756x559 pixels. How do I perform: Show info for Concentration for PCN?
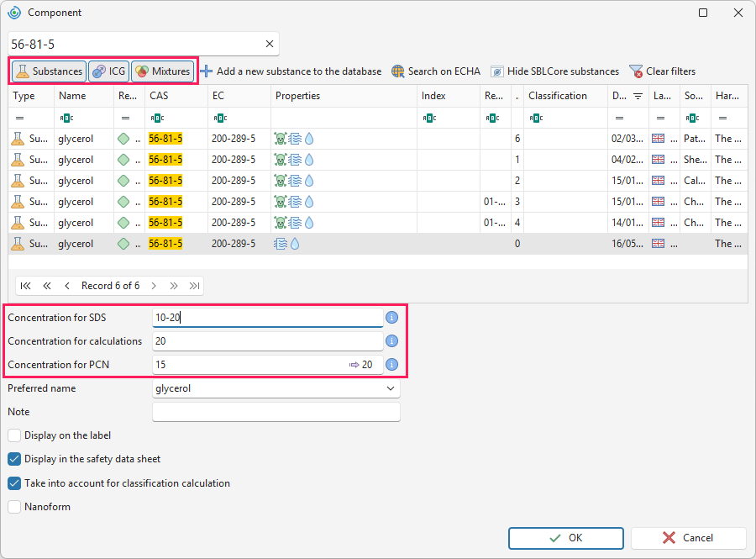pos(392,365)
